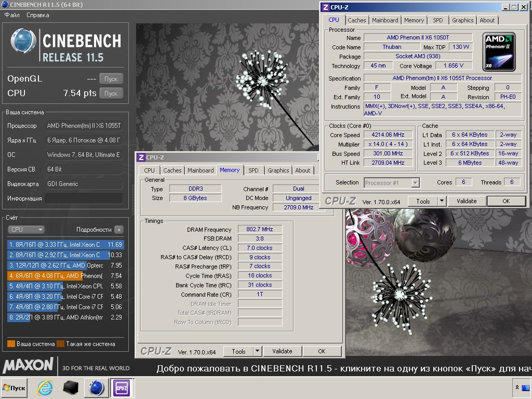The image size is (532, 399).
Task: Open Internet Explorer from the taskbar
Action: tap(45, 388)
